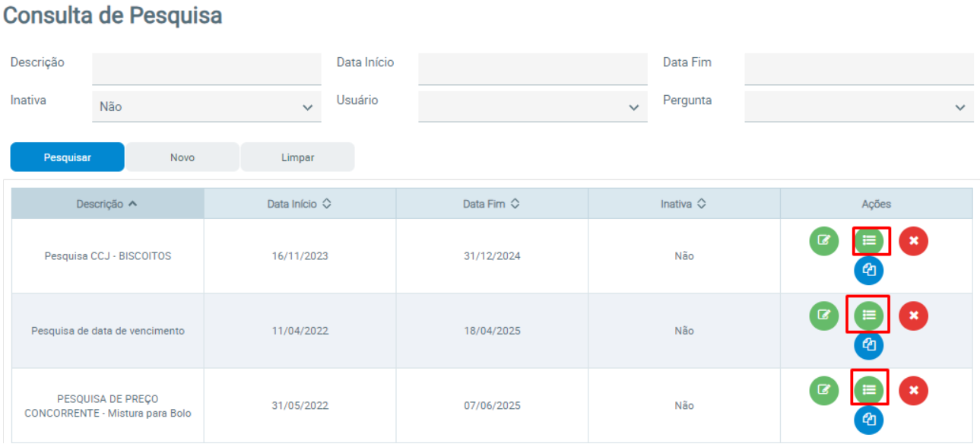980x444 pixels.
Task: Open list icon for Pesquisa CCJ - BISCOITOS
Action: tap(869, 241)
